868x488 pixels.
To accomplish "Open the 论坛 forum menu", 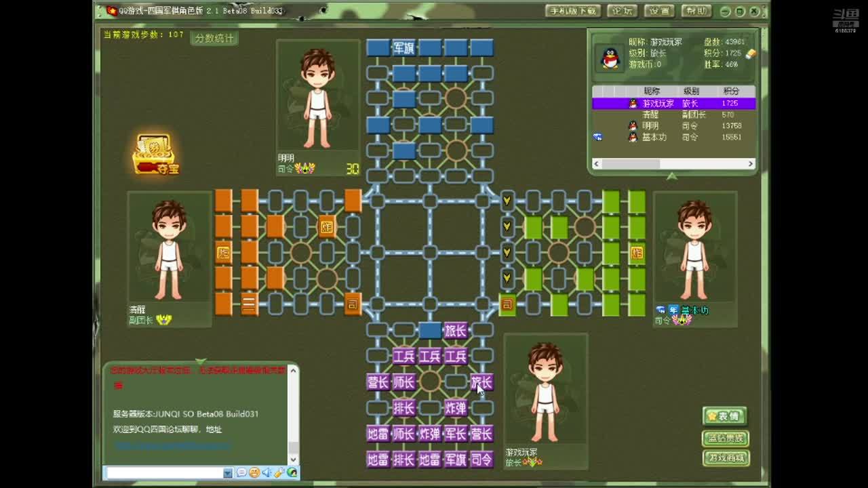I will click(x=622, y=11).
